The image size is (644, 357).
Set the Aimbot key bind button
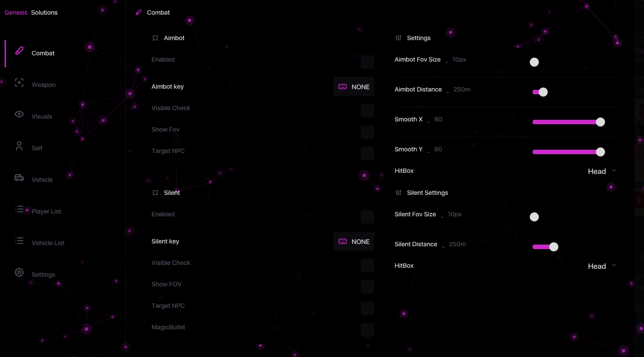[353, 87]
